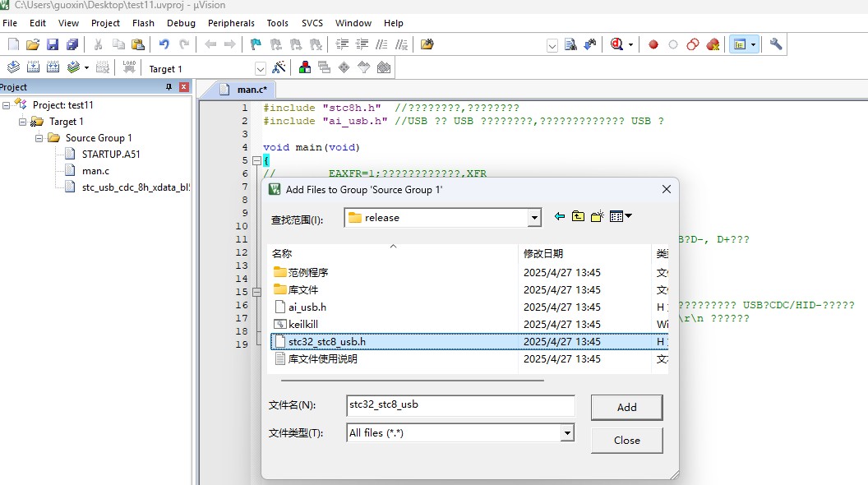Click the horizontal scrollbar in the file list
Image resolution: width=868 pixels, height=485 pixels.
coord(413,381)
